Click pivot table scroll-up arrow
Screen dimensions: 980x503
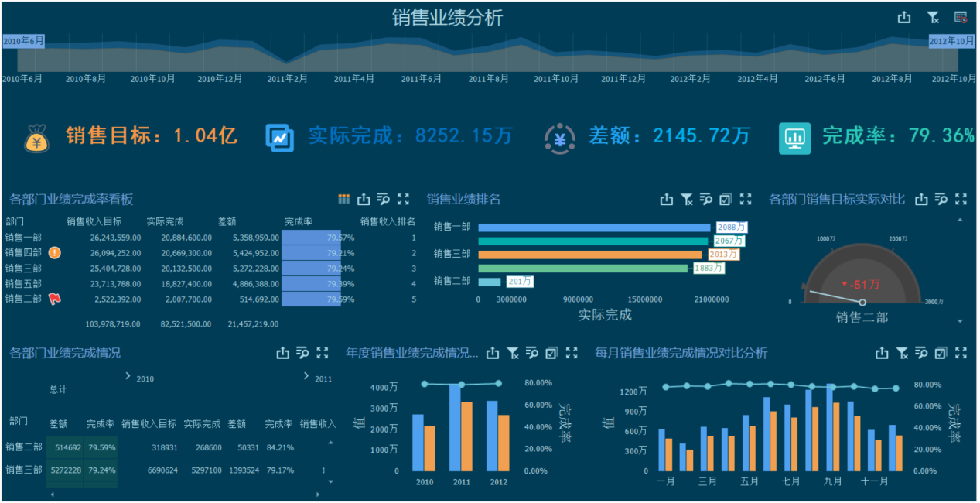tap(331, 443)
